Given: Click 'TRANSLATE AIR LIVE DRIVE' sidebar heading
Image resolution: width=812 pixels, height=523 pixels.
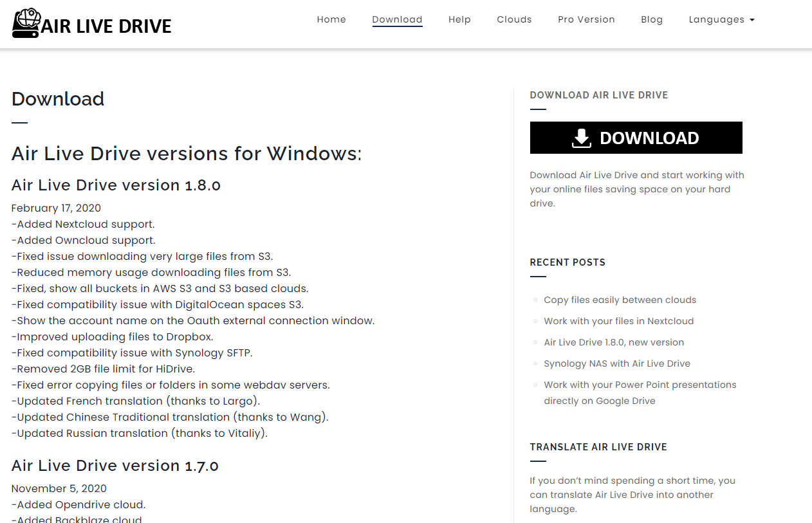Looking at the screenshot, I should click(598, 447).
